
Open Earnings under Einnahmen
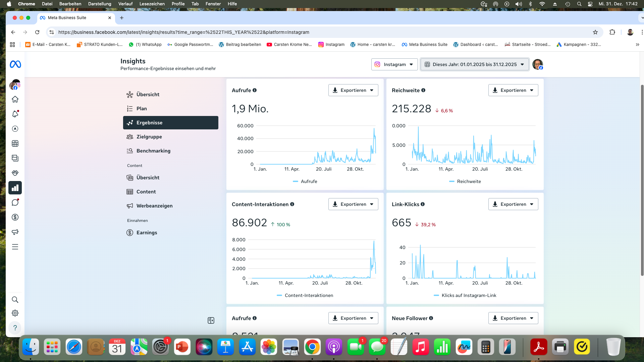pyautogui.click(x=147, y=233)
